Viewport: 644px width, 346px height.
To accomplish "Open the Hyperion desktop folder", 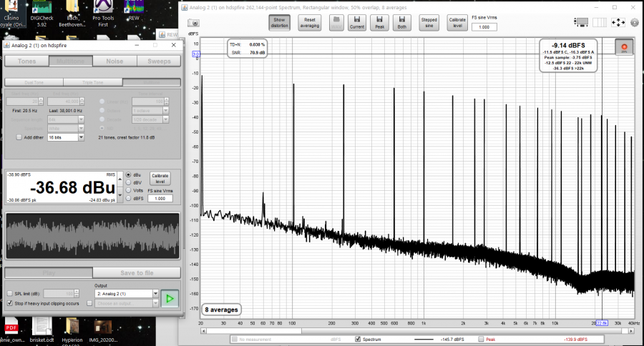I will [72, 330].
